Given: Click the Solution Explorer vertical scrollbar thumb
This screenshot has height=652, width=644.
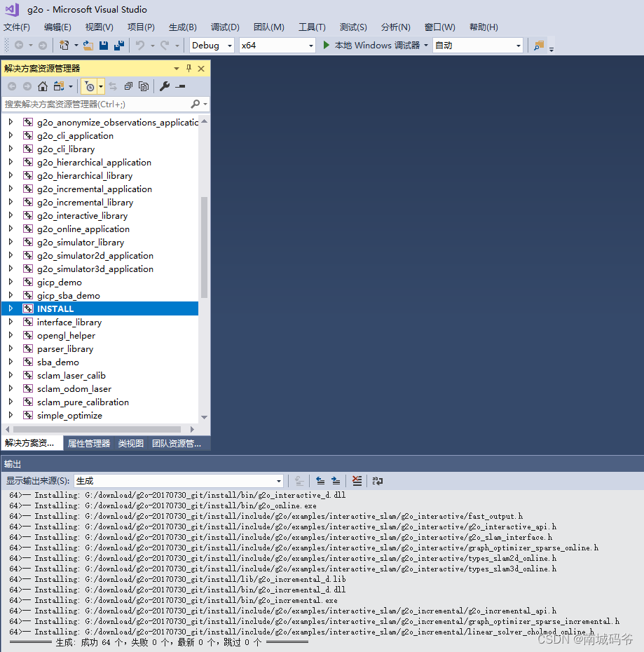Looking at the screenshot, I should coord(204,247).
